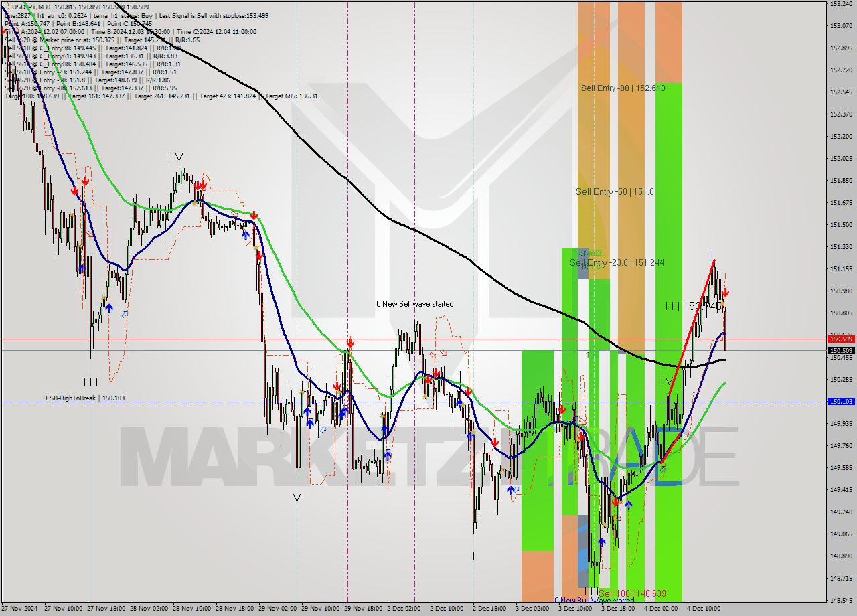Click the 152.720 price axis value
Screen dimensions: 857x616
point(841,70)
